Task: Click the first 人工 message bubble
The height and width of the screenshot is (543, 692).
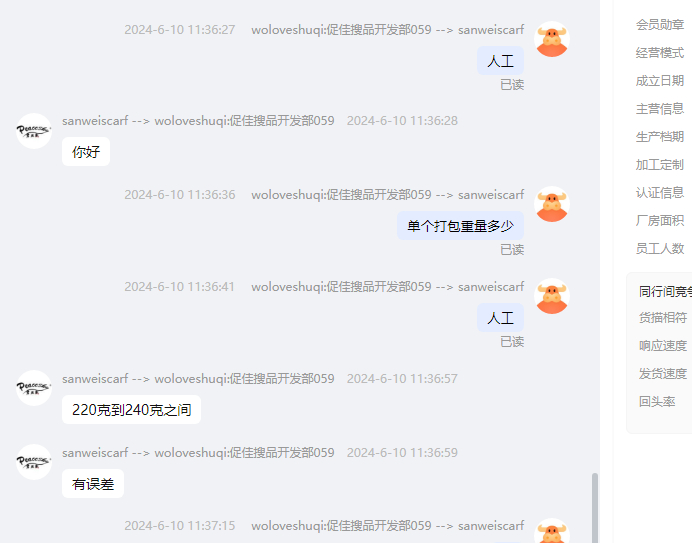Action: tap(500, 60)
